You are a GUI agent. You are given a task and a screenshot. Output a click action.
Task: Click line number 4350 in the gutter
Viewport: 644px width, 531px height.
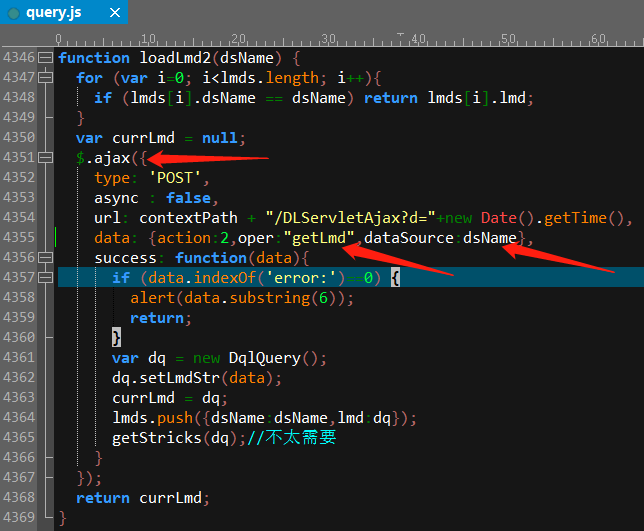[19, 137]
